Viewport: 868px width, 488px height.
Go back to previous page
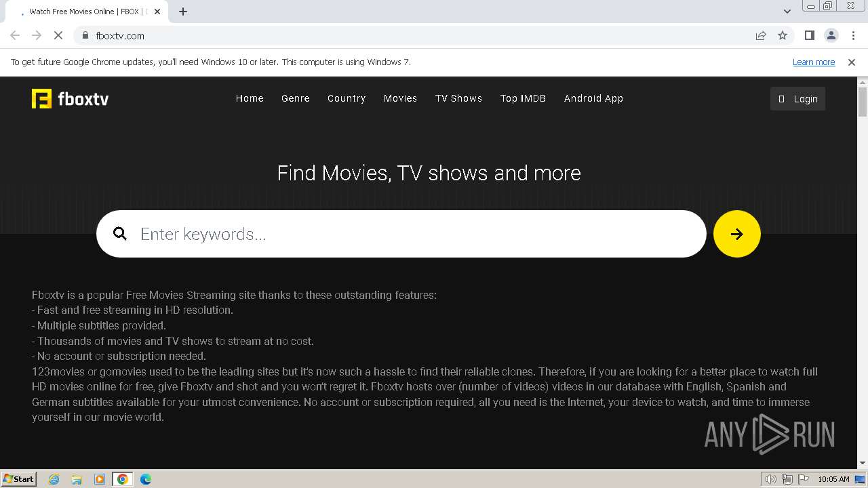[x=15, y=36]
